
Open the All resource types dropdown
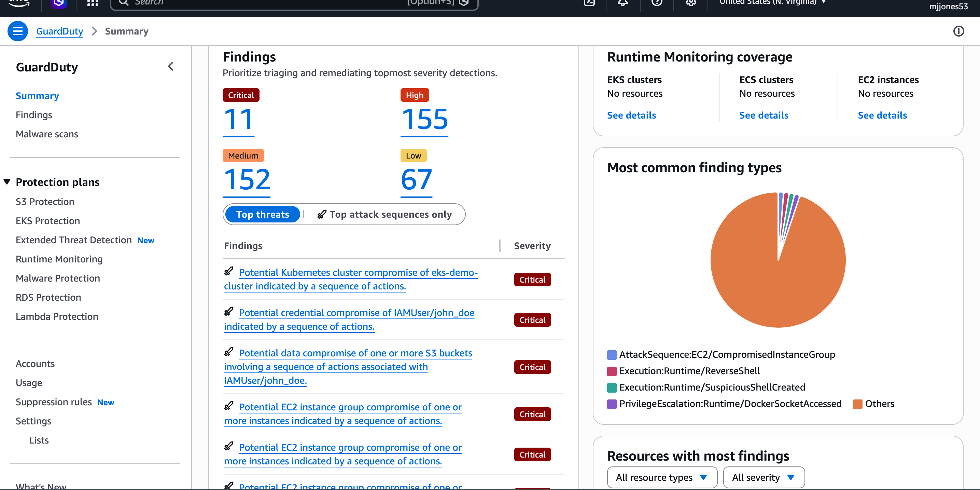[x=661, y=477]
